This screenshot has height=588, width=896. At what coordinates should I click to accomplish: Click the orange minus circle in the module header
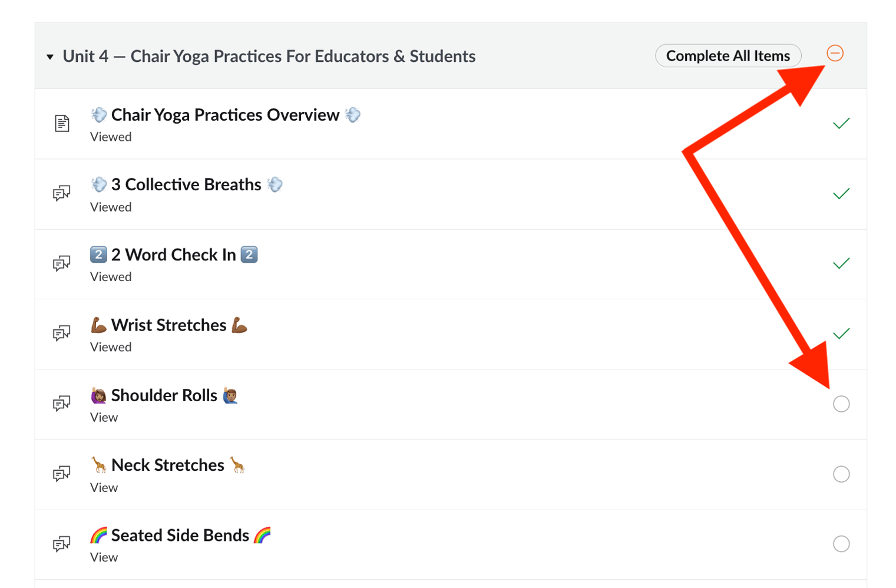[x=835, y=53]
